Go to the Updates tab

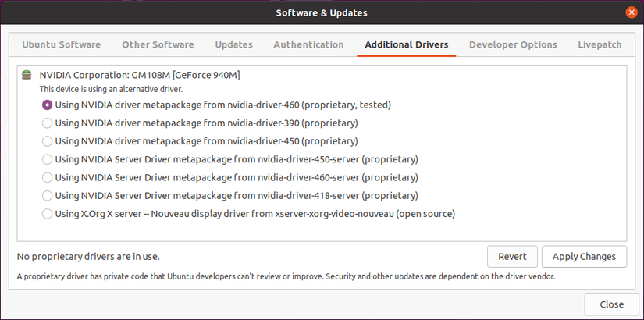click(233, 44)
